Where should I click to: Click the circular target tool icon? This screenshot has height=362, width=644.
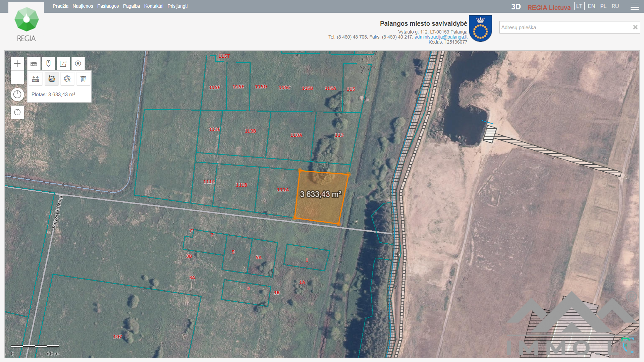[x=78, y=64]
